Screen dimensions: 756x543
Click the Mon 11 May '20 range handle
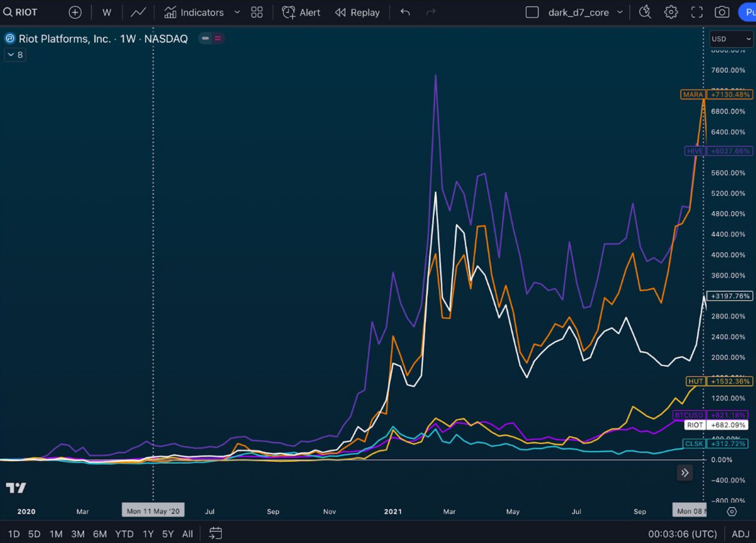coord(153,510)
